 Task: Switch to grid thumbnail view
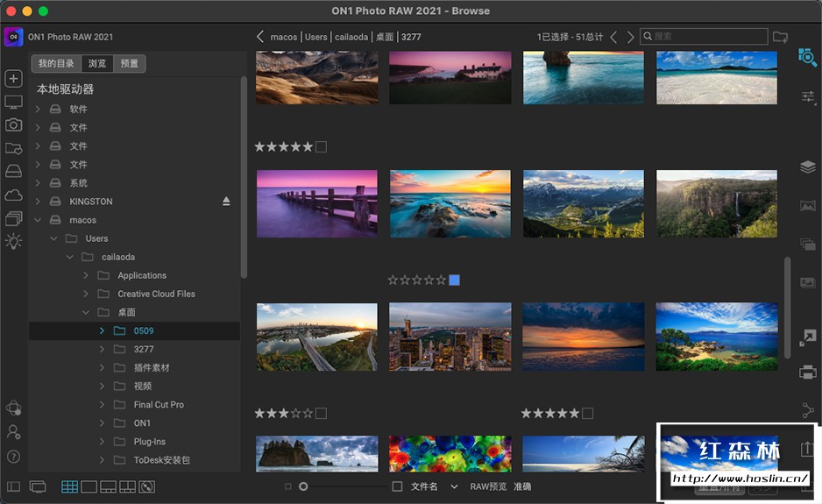69,486
